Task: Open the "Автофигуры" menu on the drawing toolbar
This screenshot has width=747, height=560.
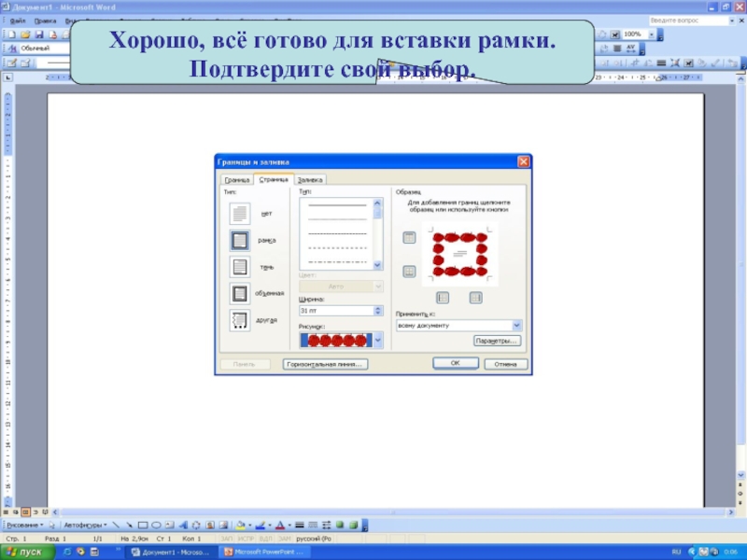Action: [x=85, y=525]
